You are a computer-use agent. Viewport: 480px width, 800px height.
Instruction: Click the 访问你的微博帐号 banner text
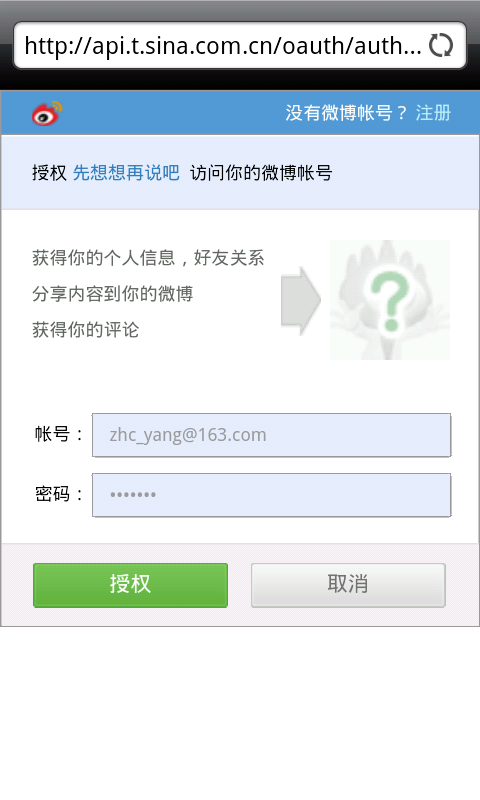tap(261, 173)
